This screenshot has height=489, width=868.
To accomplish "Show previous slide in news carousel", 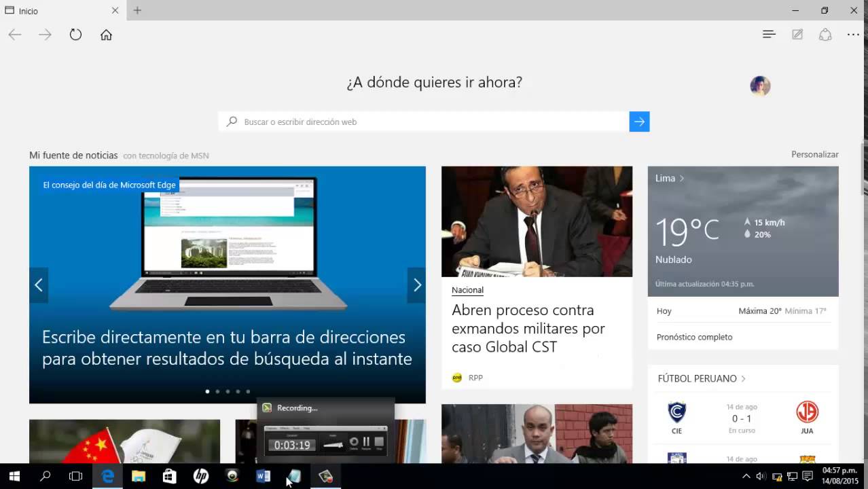I will [39, 285].
